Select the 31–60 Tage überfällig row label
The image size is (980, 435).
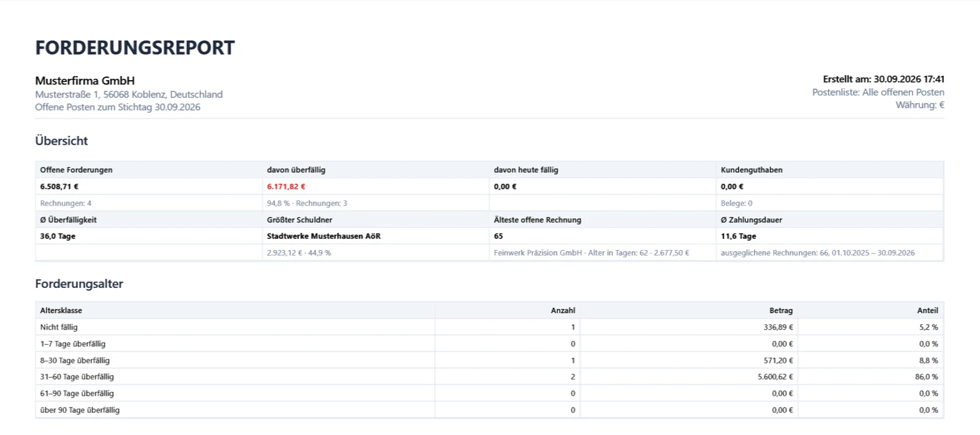point(77,377)
